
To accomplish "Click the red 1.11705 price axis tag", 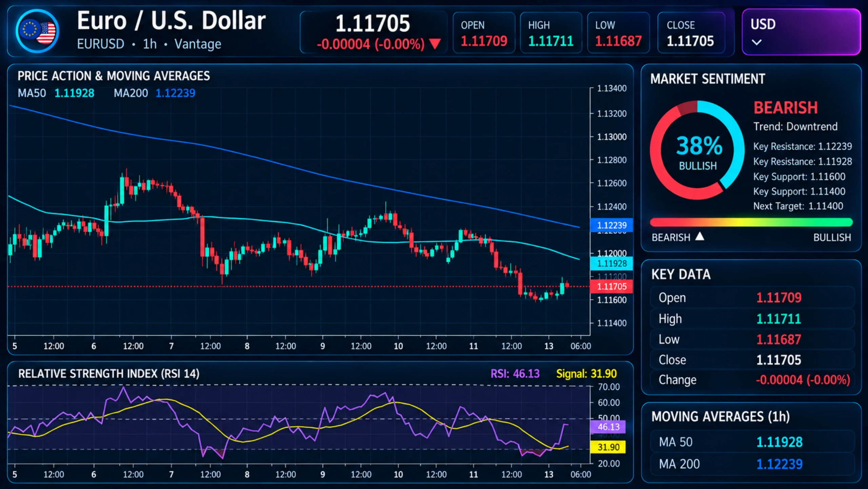I will [611, 286].
